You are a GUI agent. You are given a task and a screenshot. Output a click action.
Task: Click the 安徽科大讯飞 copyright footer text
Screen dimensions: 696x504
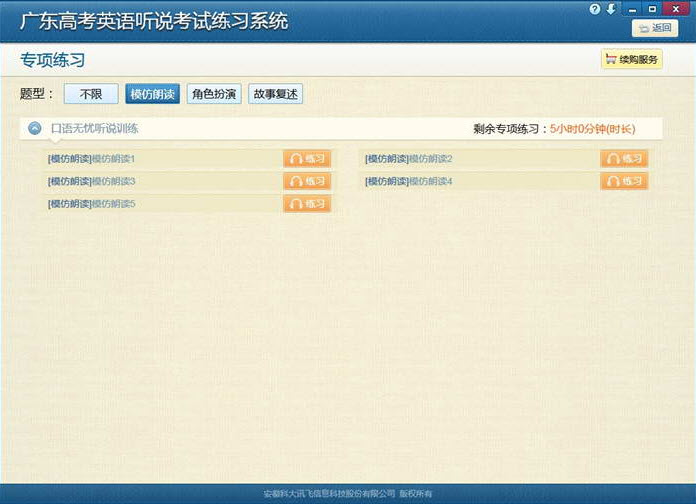pos(348,494)
